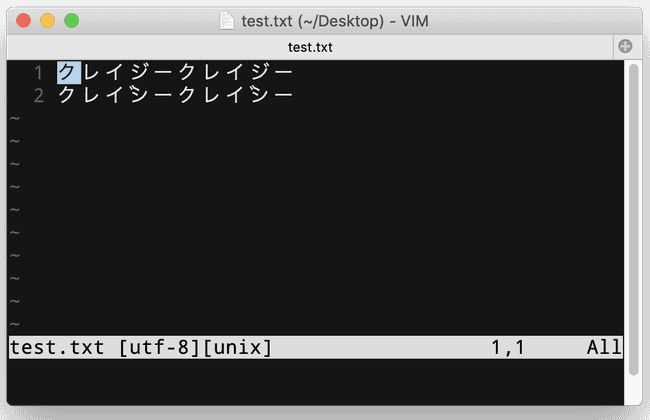The width and height of the screenshot is (650, 420).
Task: Select the test.txt tab
Action: point(310,47)
